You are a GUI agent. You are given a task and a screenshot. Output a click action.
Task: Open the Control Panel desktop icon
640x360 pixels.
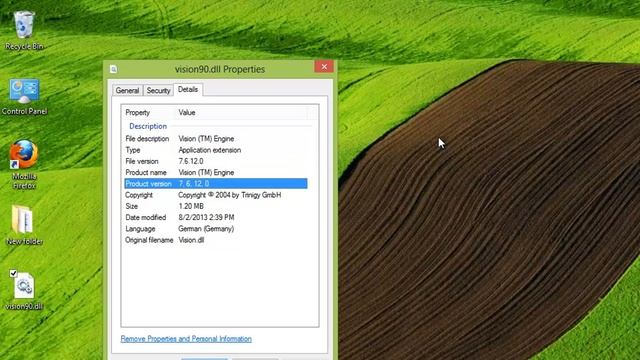click(x=24, y=96)
